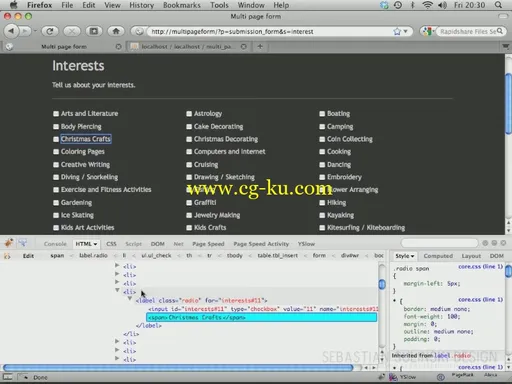Focus the URL address bar
This screenshot has height=384, width=512.
(x=271, y=31)
